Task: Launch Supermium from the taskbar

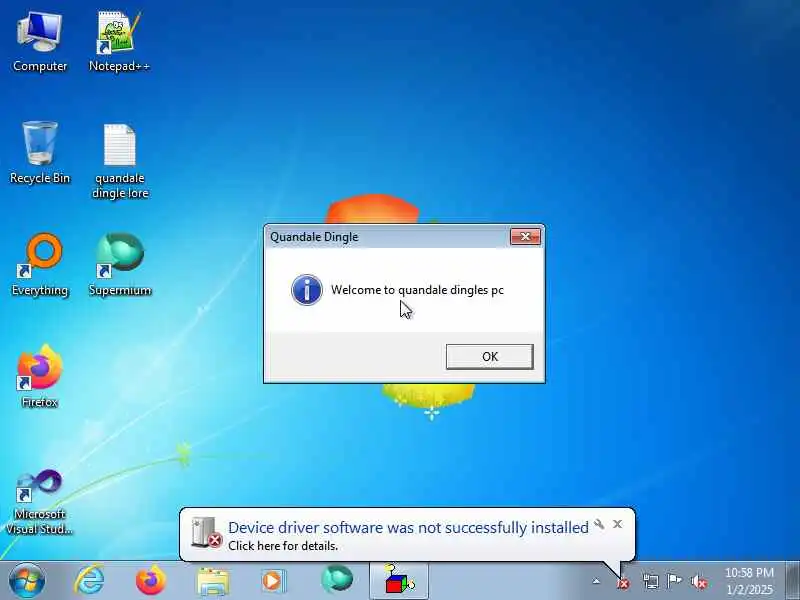Action: (337, 580)
